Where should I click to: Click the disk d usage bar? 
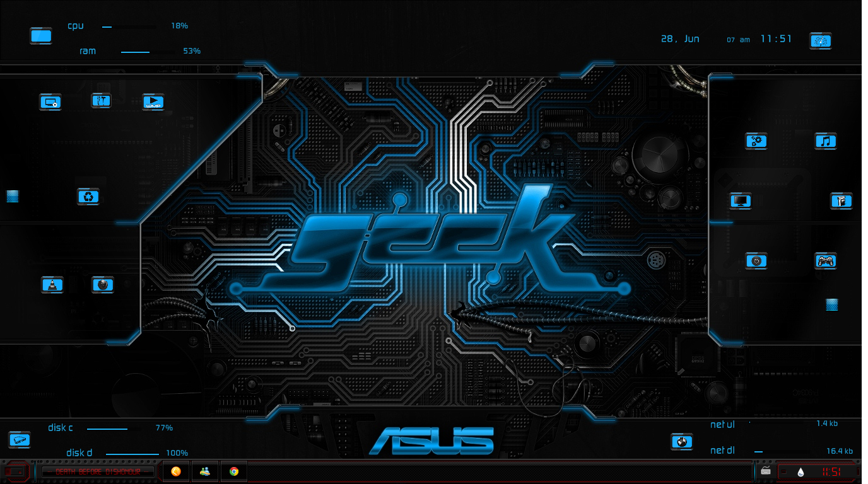coord(132,454)
